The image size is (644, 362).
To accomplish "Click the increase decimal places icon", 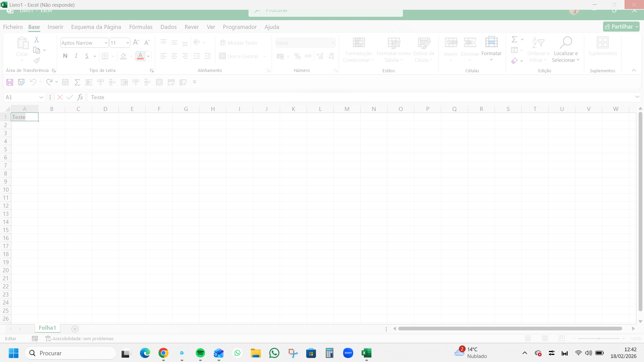I will pos(320,56).
